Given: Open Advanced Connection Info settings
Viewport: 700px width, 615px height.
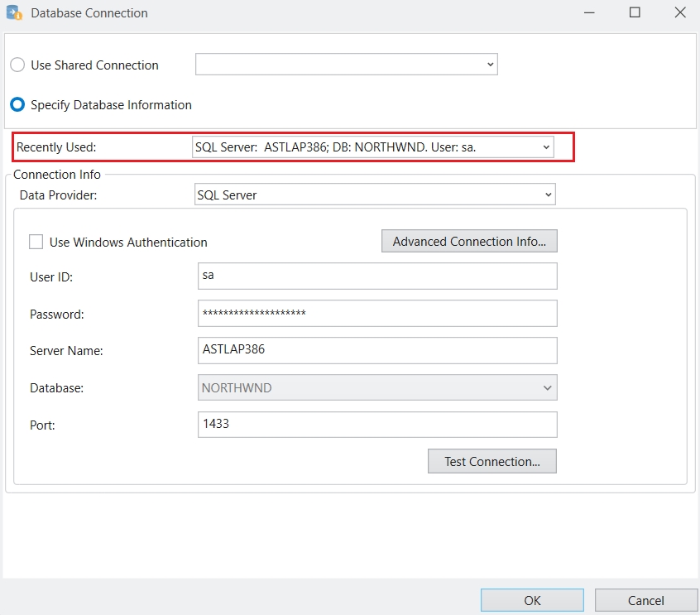Looking at the screenshot, I should 469,242.
